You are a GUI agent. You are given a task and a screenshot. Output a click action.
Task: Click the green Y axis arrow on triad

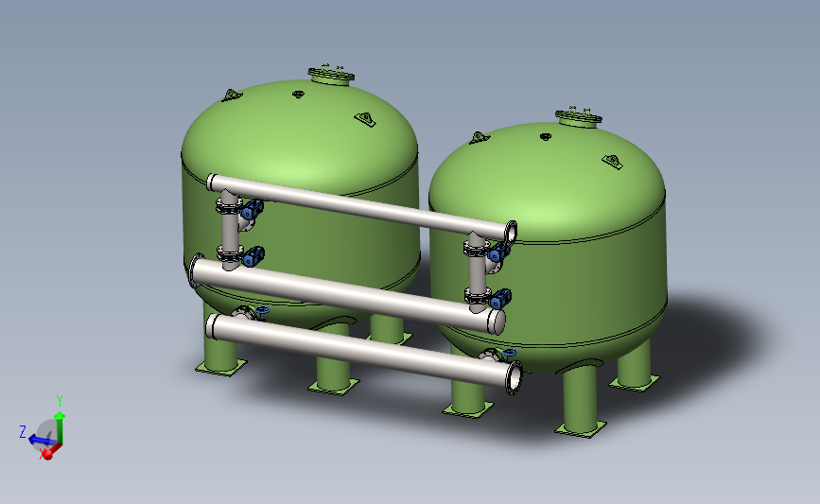60,427
